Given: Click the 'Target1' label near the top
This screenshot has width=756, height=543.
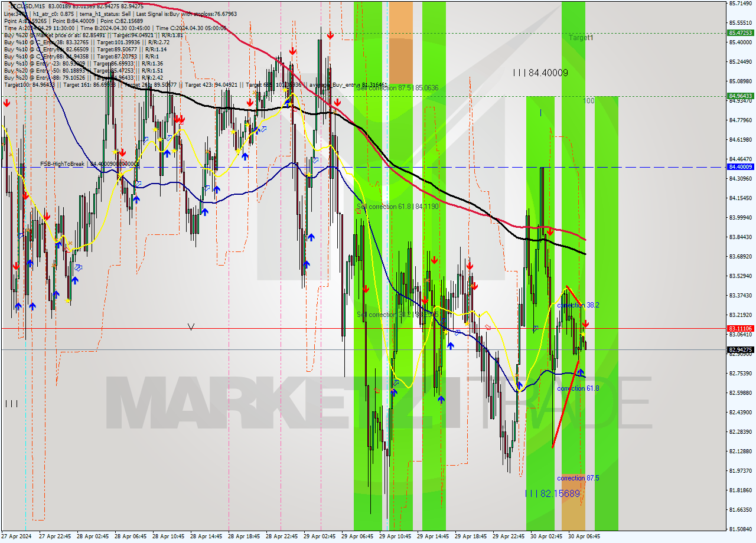Looking at the screenshot, I should pyautogui.click(x=581, y=38).
